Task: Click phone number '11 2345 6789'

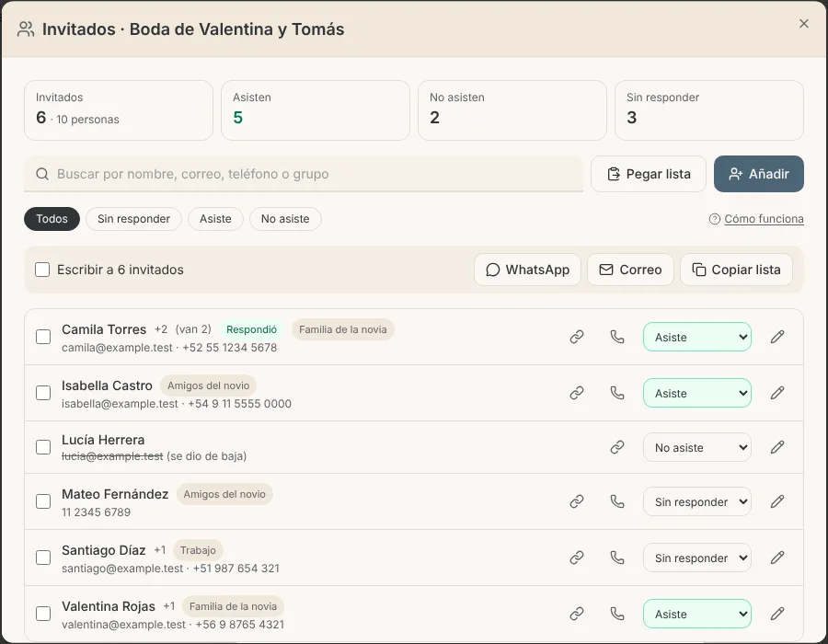Action: tap(96, 512)
